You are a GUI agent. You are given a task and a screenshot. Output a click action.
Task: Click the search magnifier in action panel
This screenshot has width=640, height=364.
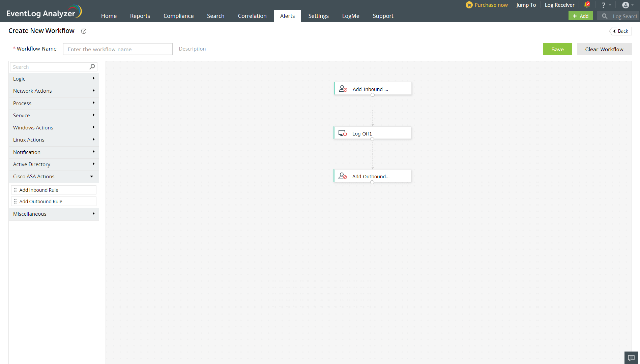[x=92, y=67]
